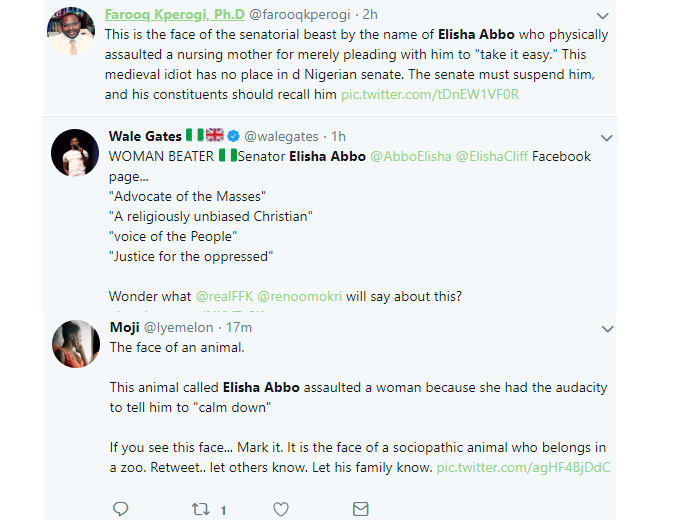View Moji's profile photo
The image size is (676, 520).
(x=75, y=345)
